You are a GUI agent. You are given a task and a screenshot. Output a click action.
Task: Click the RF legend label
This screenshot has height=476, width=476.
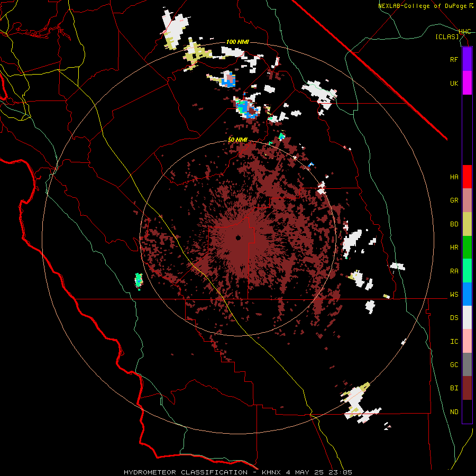coord(454,59)
